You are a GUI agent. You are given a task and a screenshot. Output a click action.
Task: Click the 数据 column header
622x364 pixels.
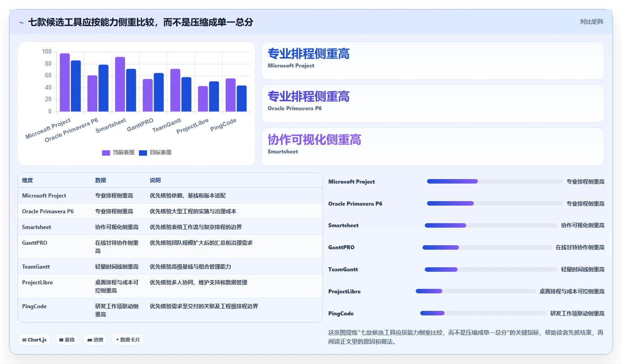click(100, 180)
